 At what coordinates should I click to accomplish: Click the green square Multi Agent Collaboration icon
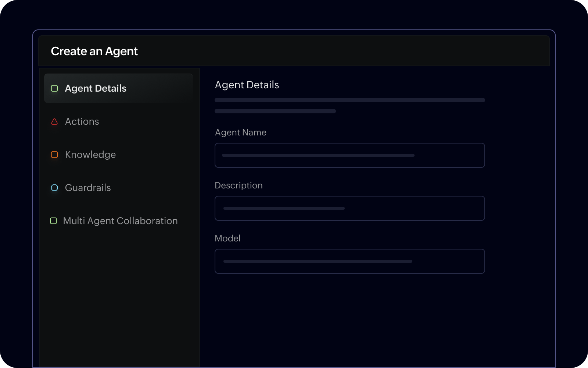53,221
